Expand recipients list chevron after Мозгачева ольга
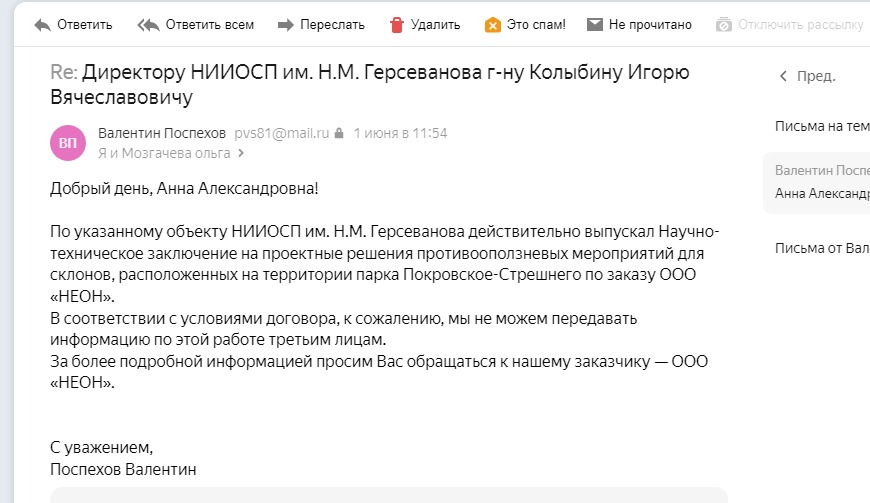Viewport: 870px width, 503px height. click(x=241, y=153)
